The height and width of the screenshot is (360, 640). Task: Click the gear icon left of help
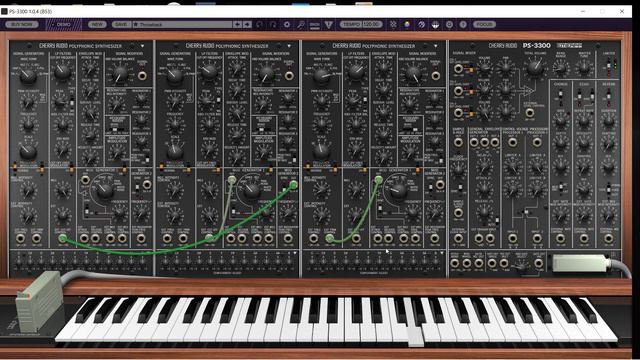(x=449, y=24)
